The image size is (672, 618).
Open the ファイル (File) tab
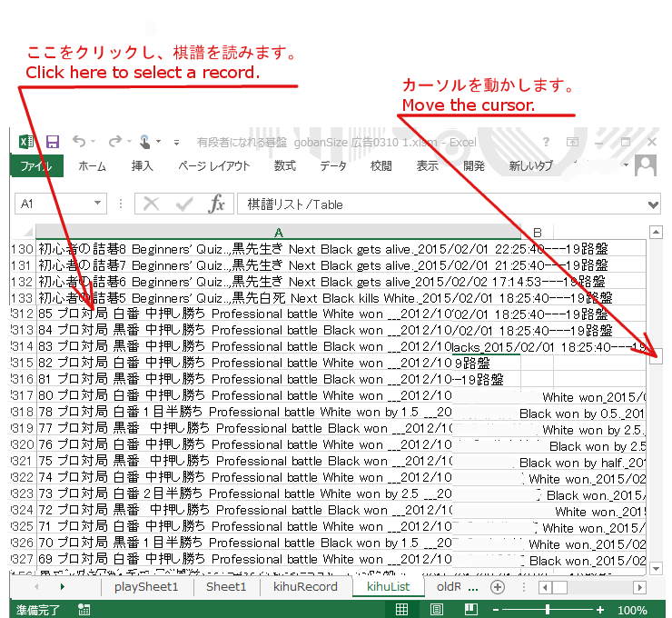tap(36, 166)
